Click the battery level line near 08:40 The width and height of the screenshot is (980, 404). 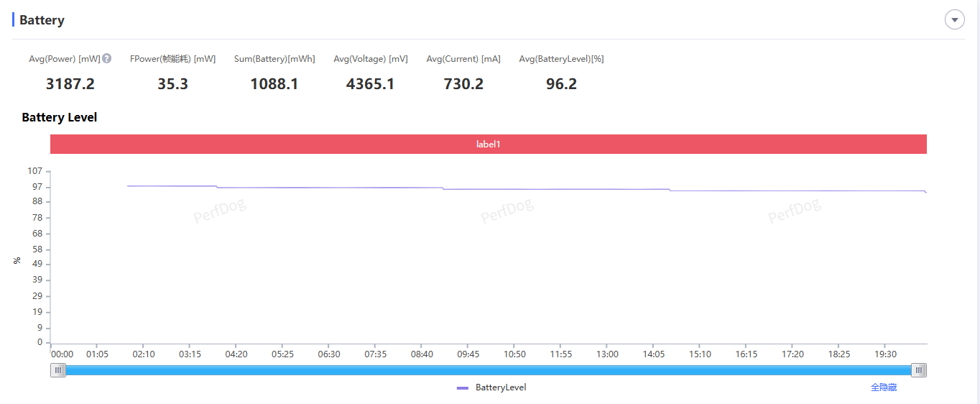coord(422,188)
